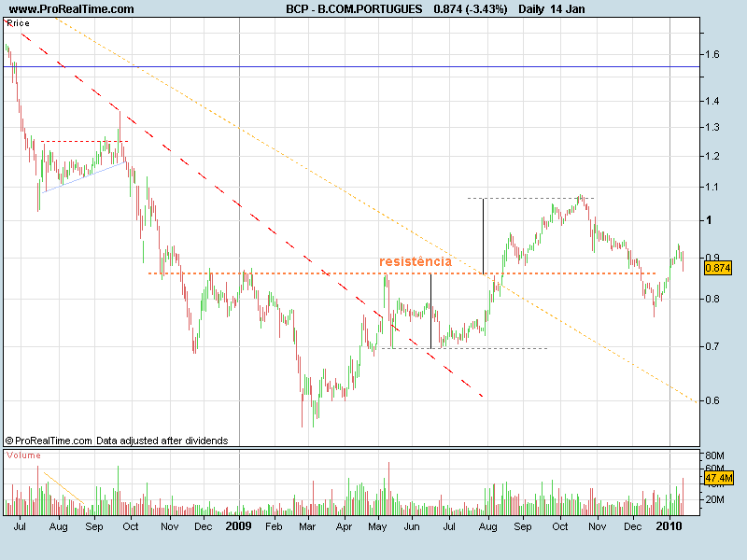Click the Nov label right of 2008 Oct

pyautogui.click(x=170, y=526)
